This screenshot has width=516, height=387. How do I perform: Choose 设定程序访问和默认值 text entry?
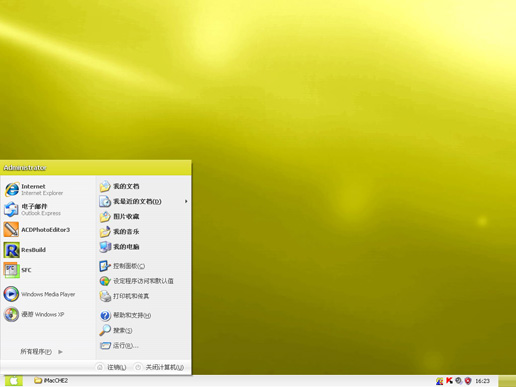click(143, 281)
